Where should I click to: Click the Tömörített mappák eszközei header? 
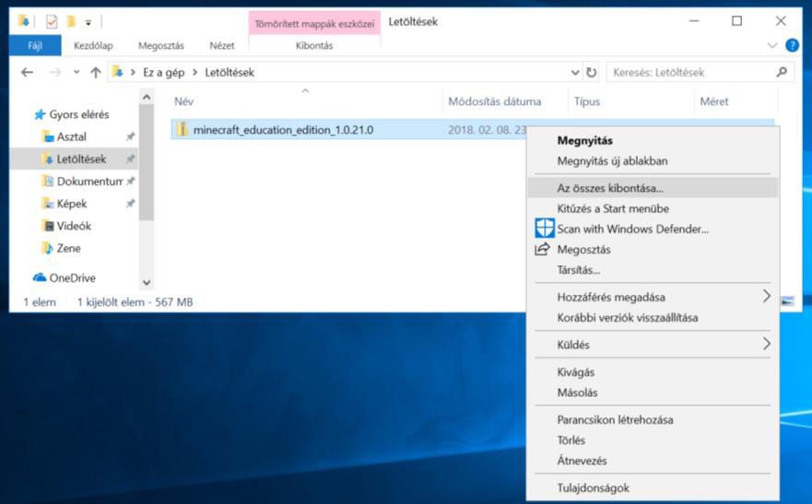click(314, 24)
